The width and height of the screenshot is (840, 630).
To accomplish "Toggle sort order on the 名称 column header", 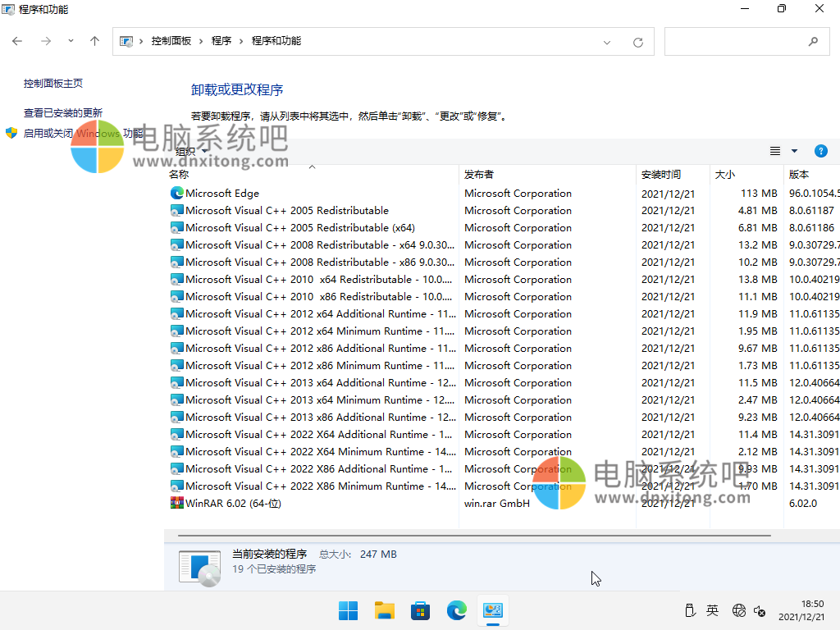I will tap(179, 174).
